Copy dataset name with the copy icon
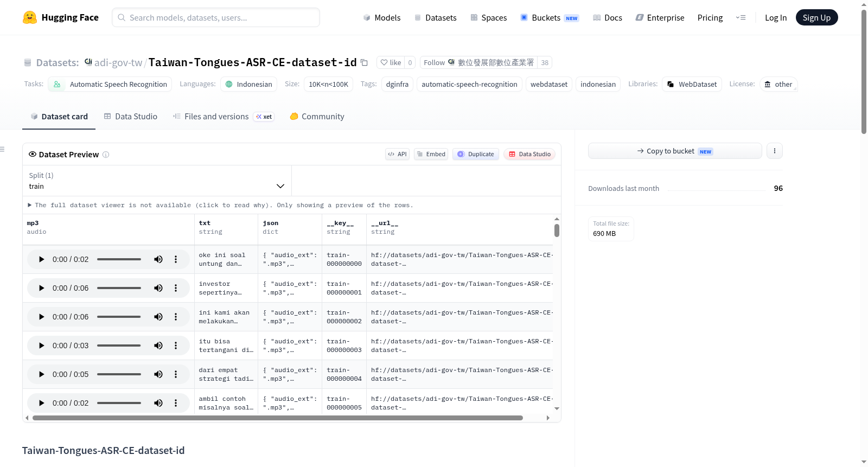This screenshot has width=868, height=467. pos(365,63)
